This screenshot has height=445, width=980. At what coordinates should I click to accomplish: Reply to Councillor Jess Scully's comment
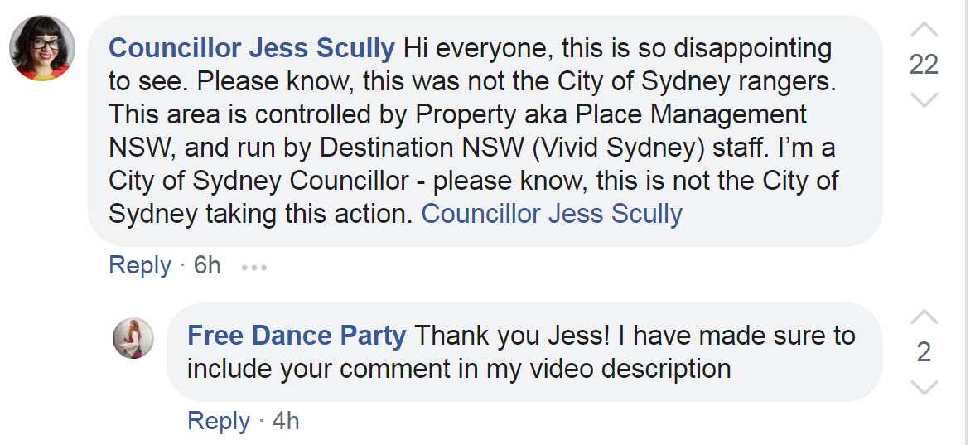[x=139, y=266]
